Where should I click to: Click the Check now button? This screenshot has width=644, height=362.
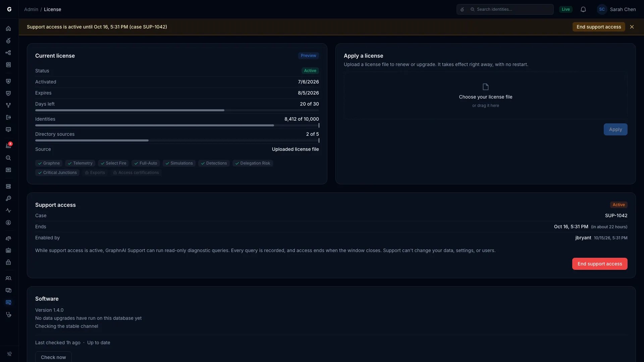(53, 357)
